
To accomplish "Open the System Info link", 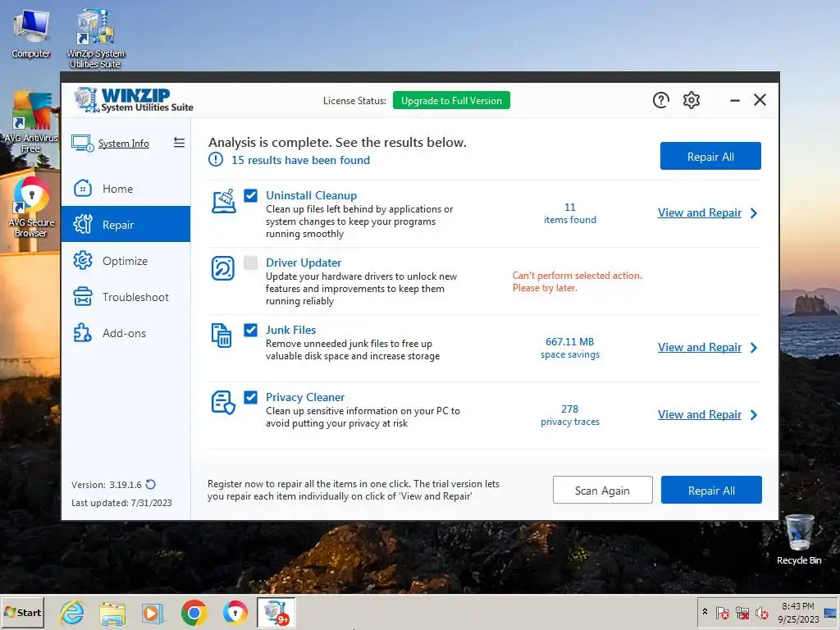I will tap(123, 144).
